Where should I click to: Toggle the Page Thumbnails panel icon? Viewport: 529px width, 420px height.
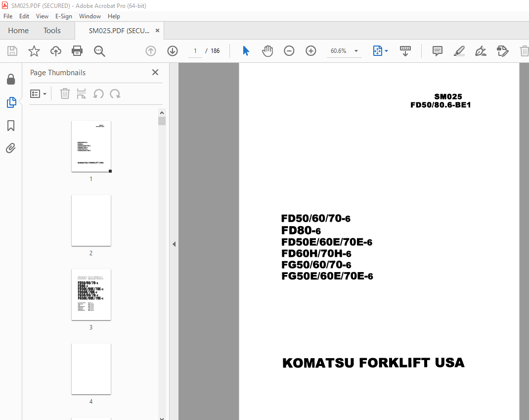[11, 102]
